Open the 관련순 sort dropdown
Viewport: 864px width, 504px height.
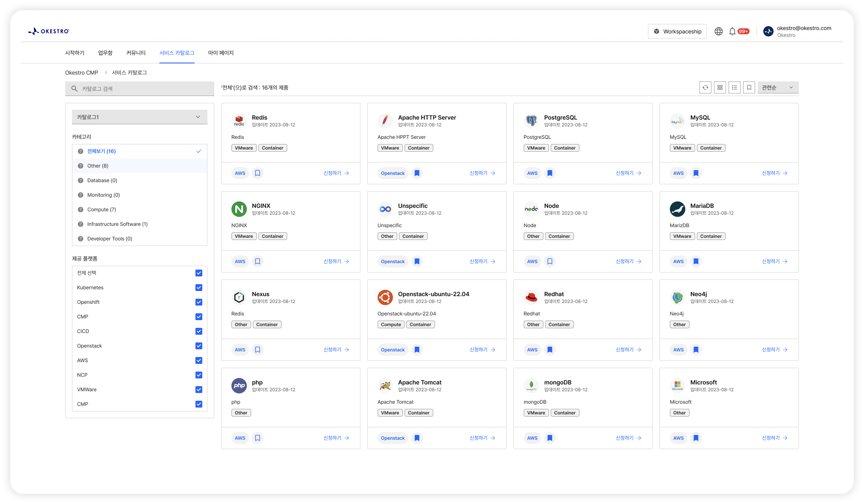[x=778, y=87]
